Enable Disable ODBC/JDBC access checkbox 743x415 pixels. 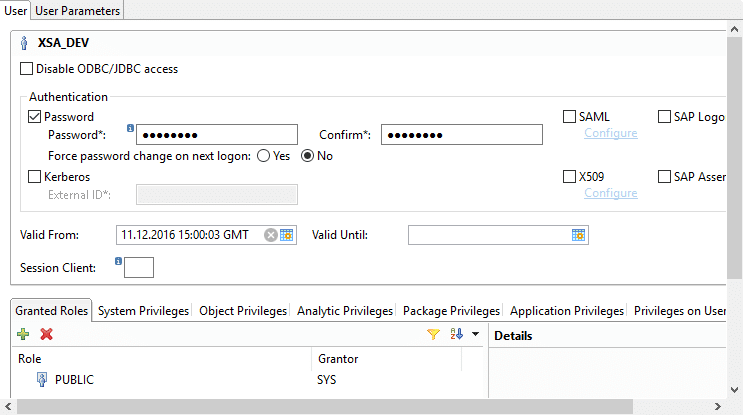click(x=26, y=69)
